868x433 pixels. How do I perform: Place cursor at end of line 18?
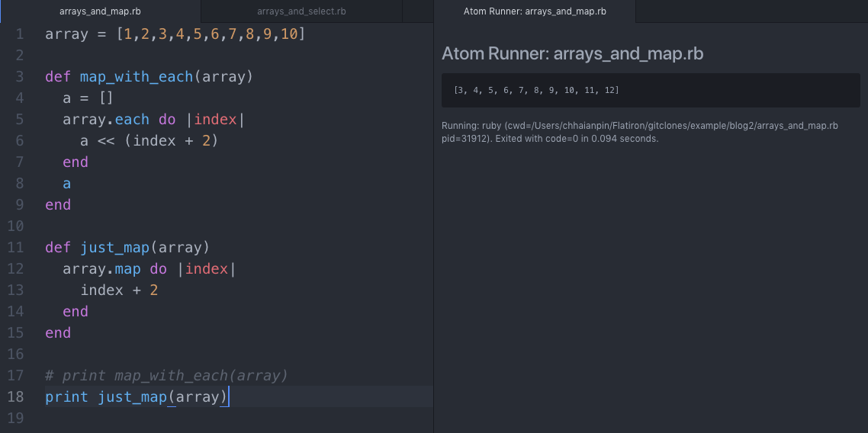point(228,397)
